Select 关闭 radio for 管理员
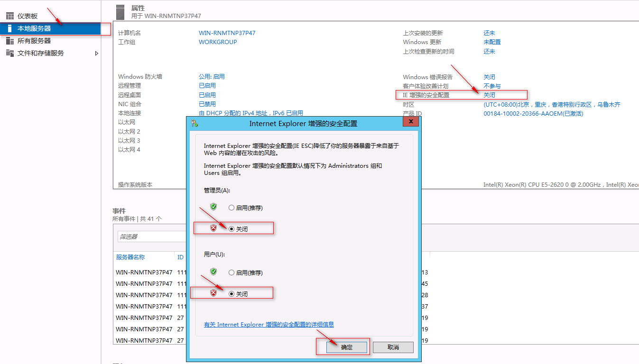Image resolution: width=639 pixels, height=364 pixels. point(232,229)
